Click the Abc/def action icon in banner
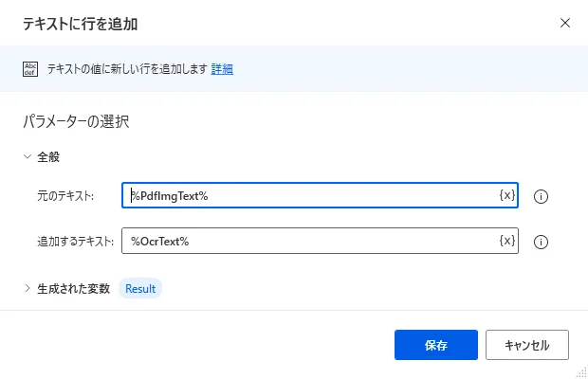588x379 pixels. 30,68
